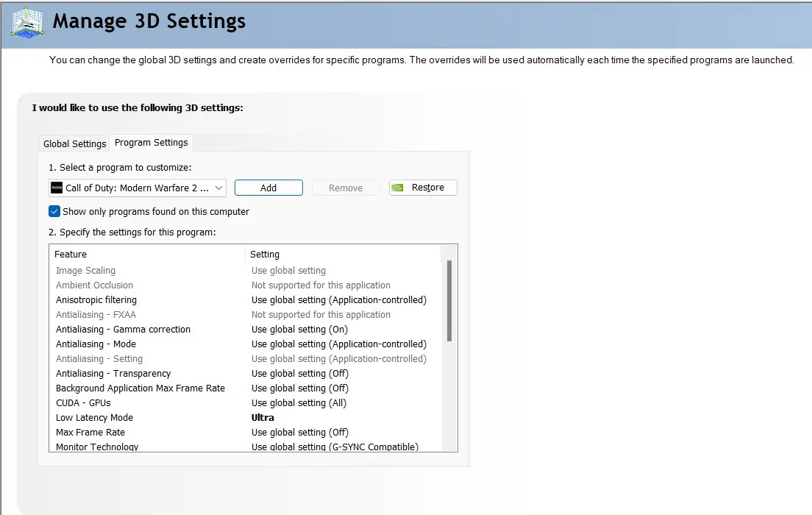Click the Monitor Technology G-SYNC setting value
This screenshot has width=812, height=515.
pos(335,447)
